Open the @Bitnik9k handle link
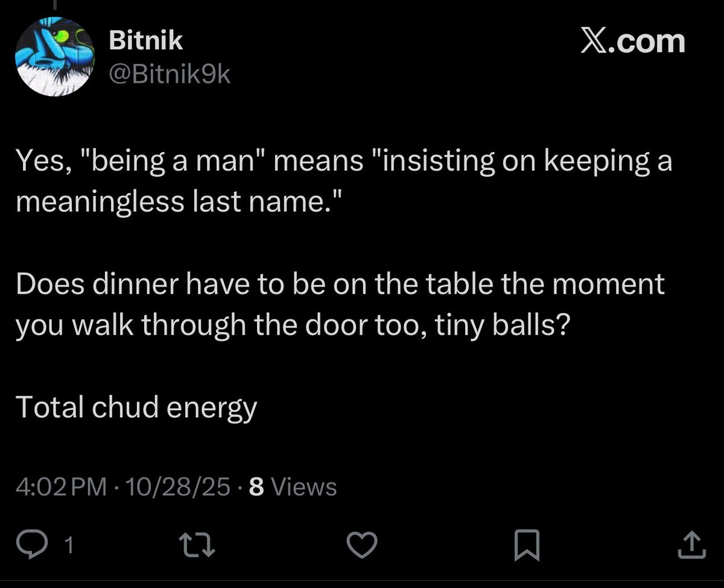This screenshot has width=724, height=588. pyautogui.click(x=169, y=75)
